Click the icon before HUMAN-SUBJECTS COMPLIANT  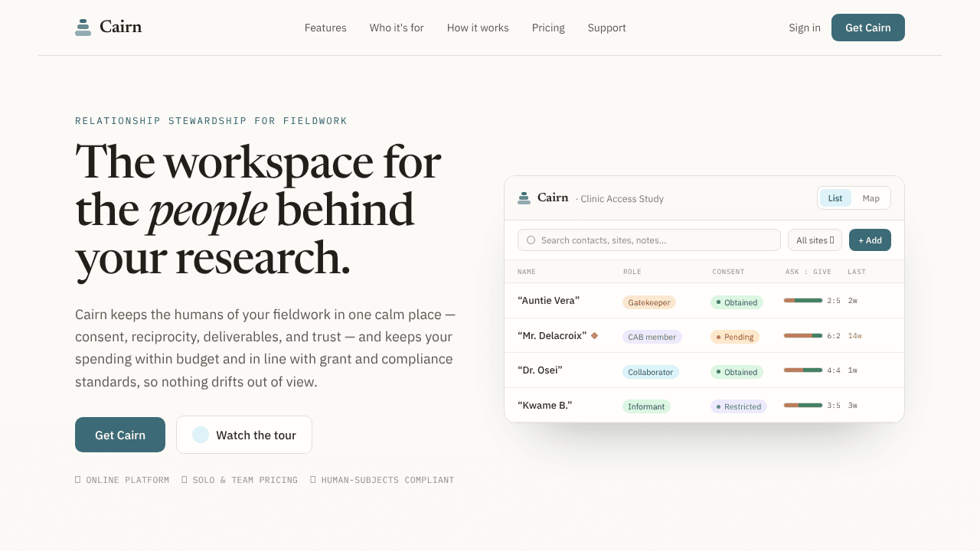click(x=312, y=480)
